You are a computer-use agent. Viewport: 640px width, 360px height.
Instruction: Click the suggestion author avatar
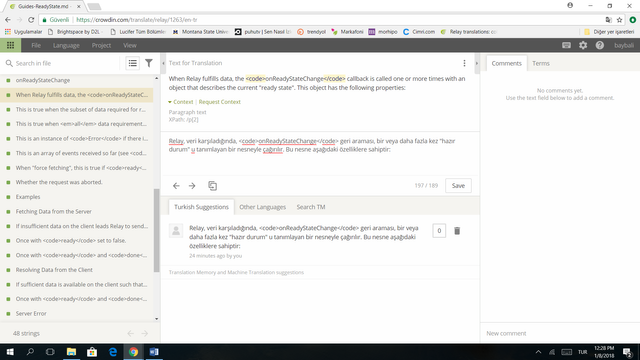tap(176, 231)
